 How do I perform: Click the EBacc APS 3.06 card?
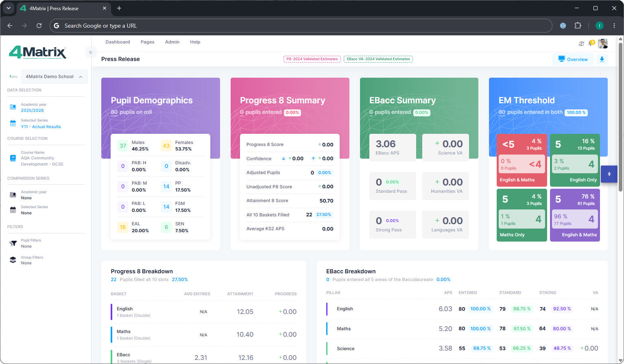(x=393, y=148)
